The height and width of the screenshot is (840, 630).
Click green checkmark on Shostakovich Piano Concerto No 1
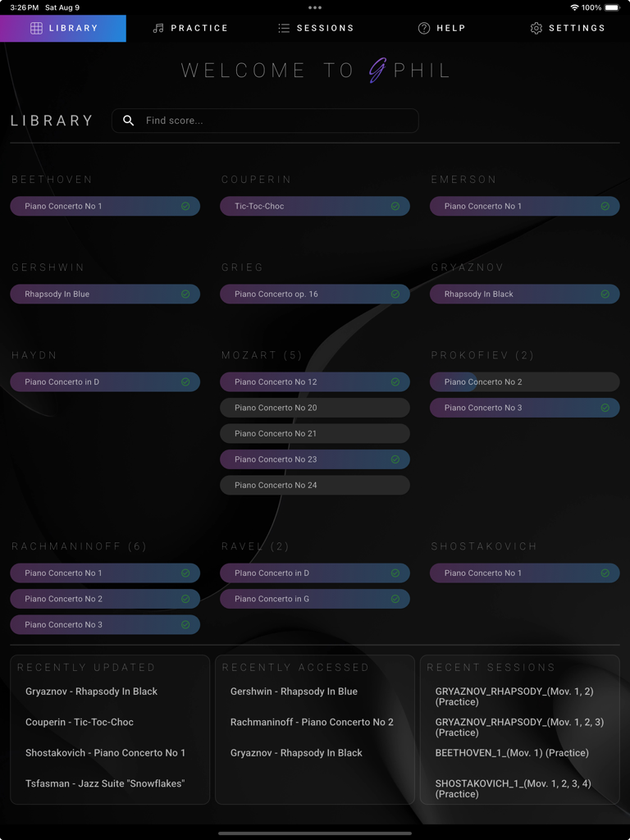click(x=605, y=573)
